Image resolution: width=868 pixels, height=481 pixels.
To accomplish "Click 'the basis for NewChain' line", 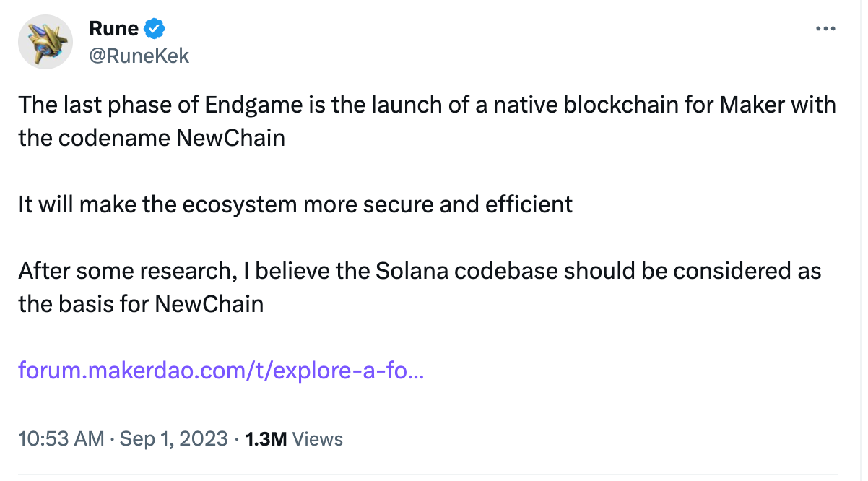I will [141, 303].
